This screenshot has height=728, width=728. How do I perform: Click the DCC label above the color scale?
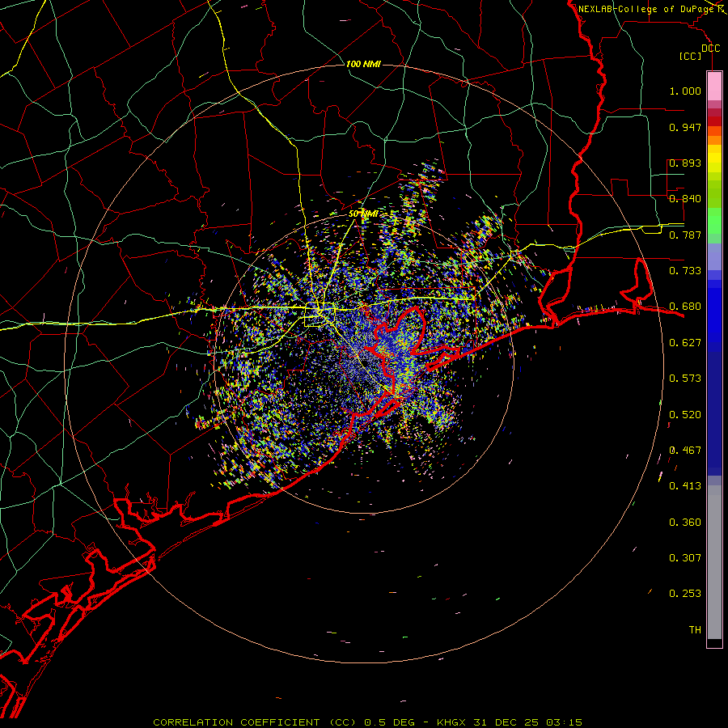[x=710, y=49]
